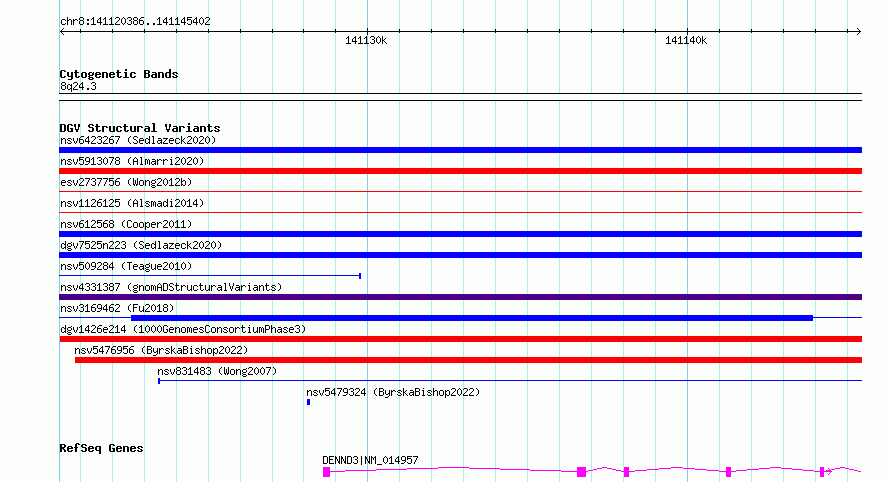Viewport: 890px width, 482px height.
Task: Click the Cytogenetic Bands track heading
Action: [119, 74]
